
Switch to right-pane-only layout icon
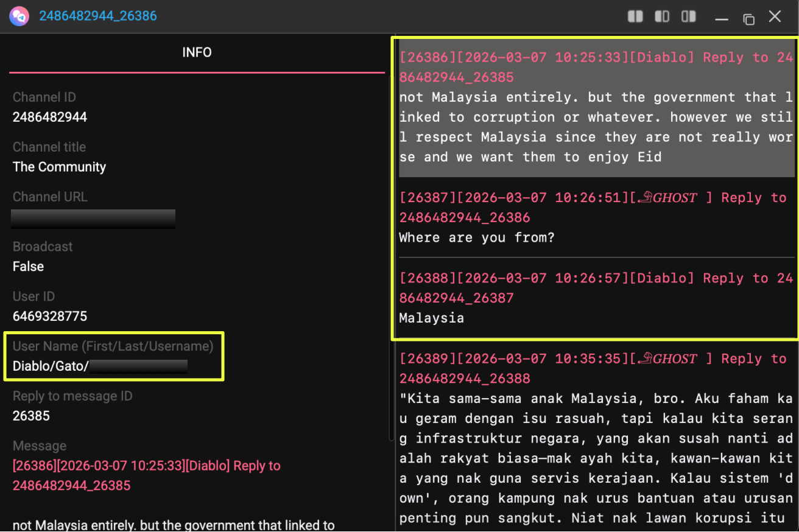tap(689, 16)
